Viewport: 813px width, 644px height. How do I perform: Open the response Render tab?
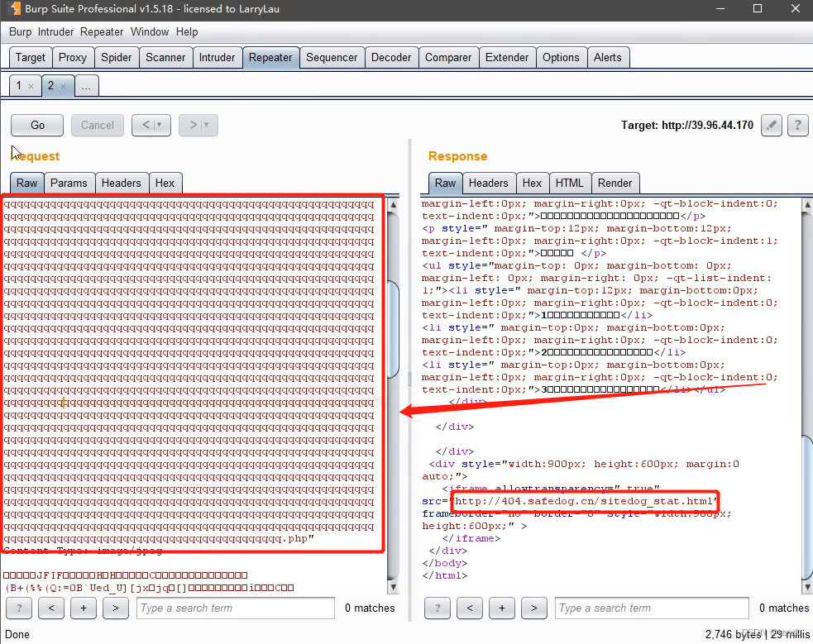click(x=615, y=183)
